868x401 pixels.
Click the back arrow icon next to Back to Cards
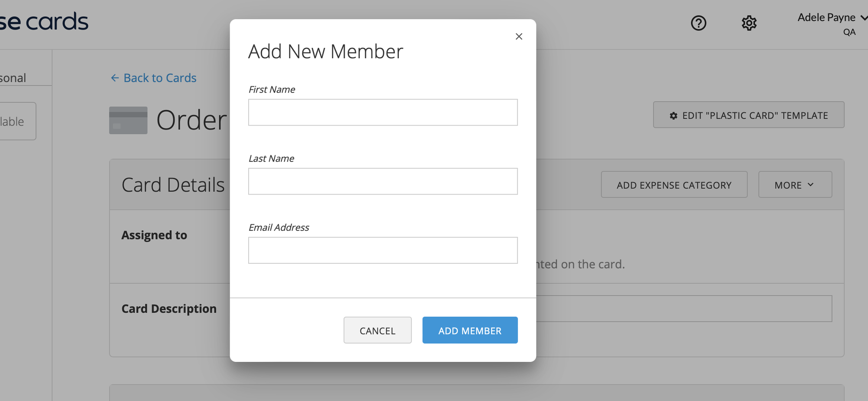coord(114,78)
